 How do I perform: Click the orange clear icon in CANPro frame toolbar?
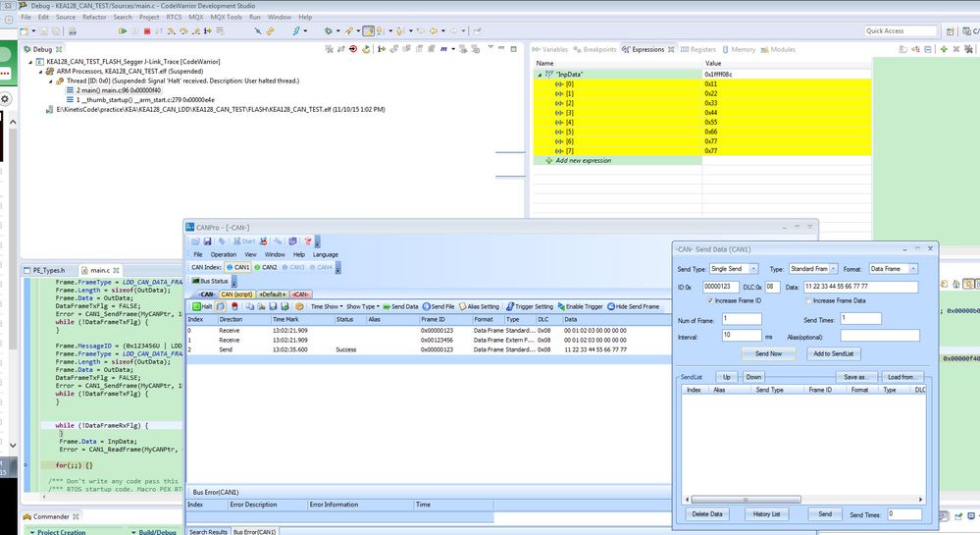299,306
